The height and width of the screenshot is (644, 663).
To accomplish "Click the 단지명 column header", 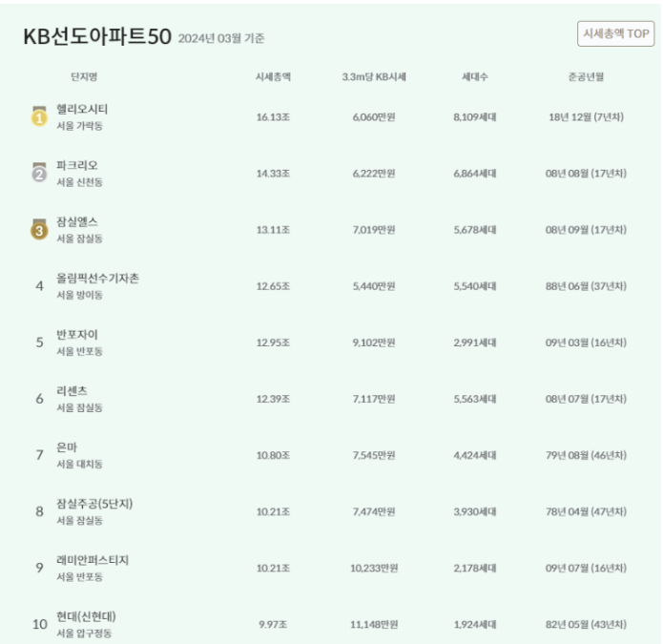I will click(84, 77).
